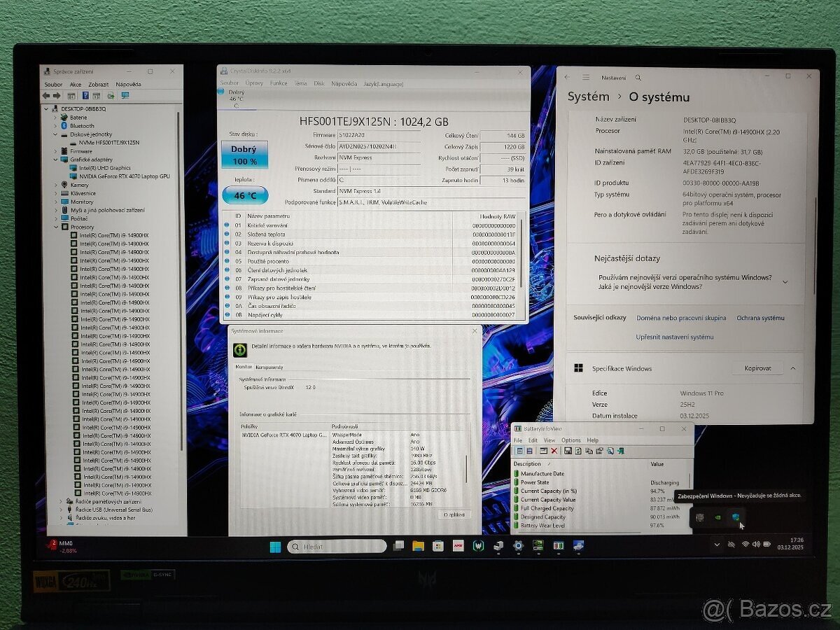Delete selected item with the red X icon
840x630 pixels.
554,451
